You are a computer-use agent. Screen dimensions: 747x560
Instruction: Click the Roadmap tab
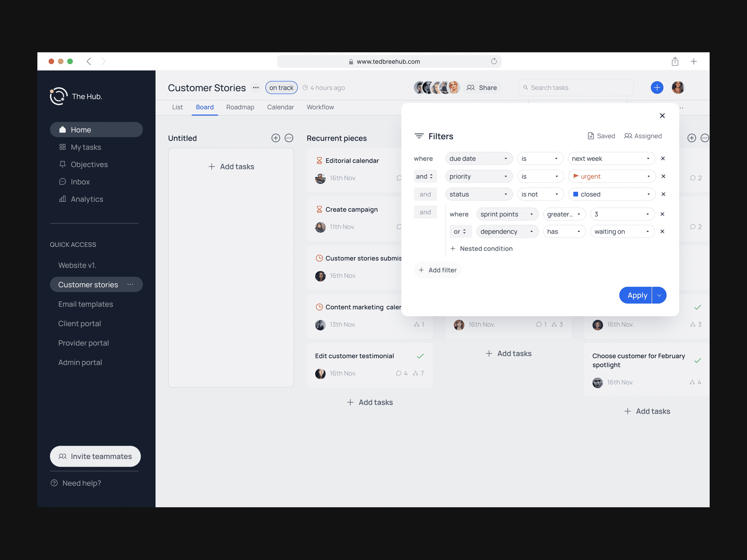[x=240, y=107]
